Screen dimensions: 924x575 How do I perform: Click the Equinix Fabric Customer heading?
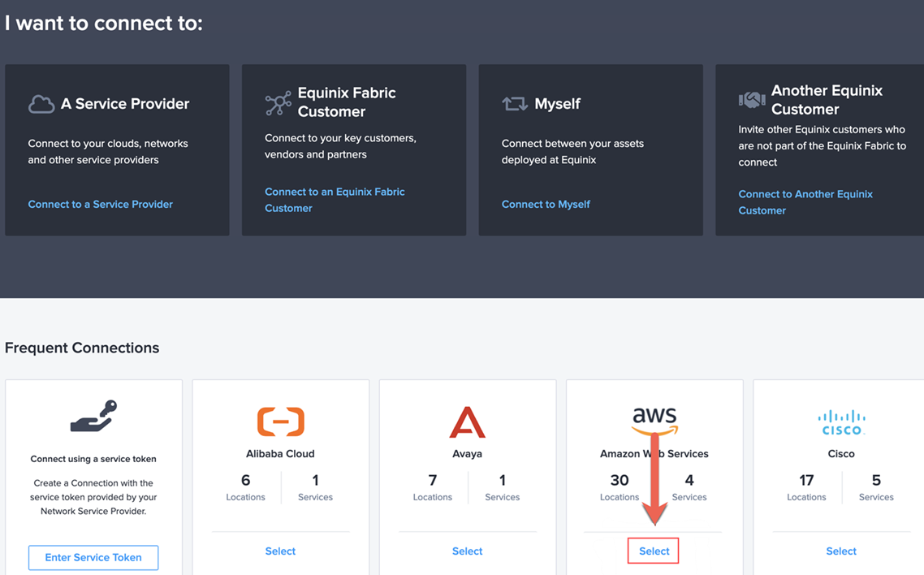click(347, 102)
